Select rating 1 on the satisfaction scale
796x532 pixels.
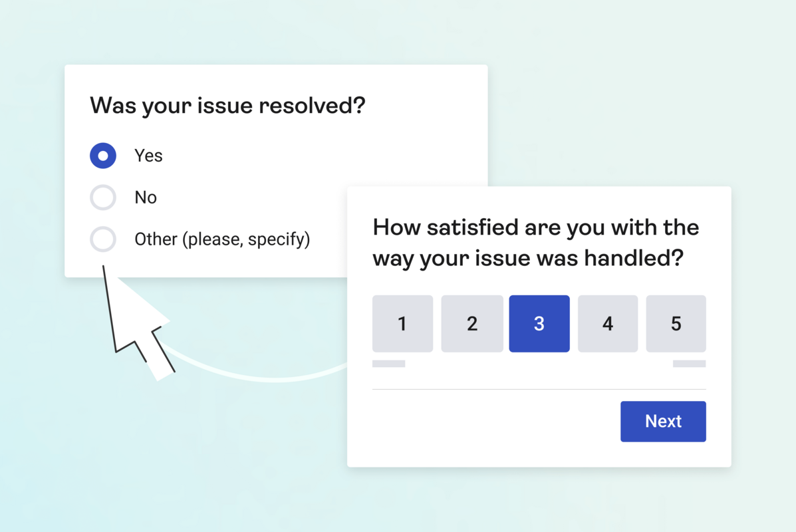pos(402,324)
